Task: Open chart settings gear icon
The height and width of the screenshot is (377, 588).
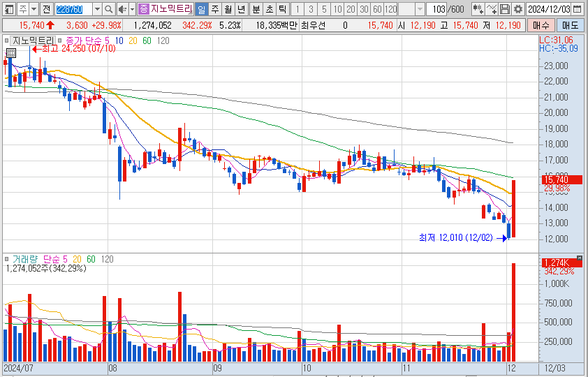Action: pyautogui.click(x=518, y=8)
